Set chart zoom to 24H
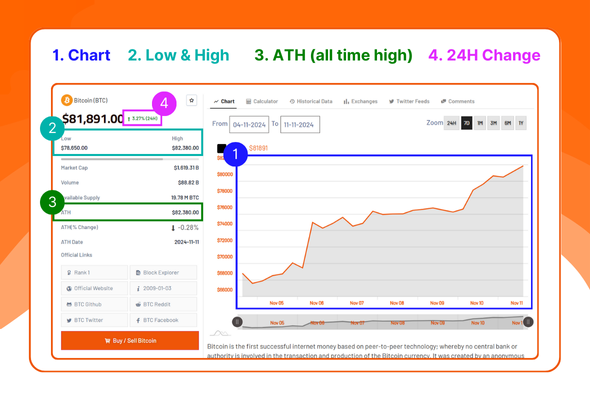Screen dimensions: 590x400 (452, 123)
